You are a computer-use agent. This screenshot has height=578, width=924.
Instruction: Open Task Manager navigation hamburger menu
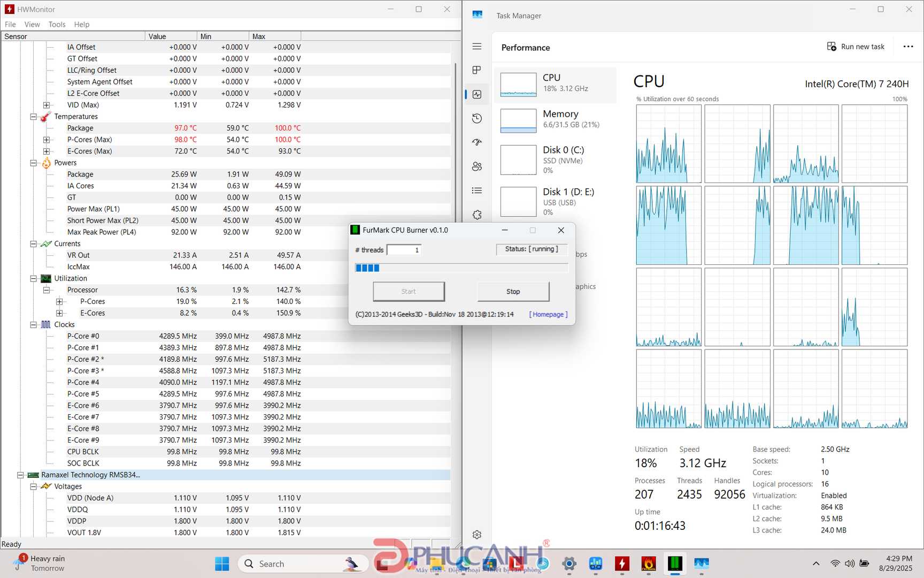pyautogui.click(x=477, y=47)
